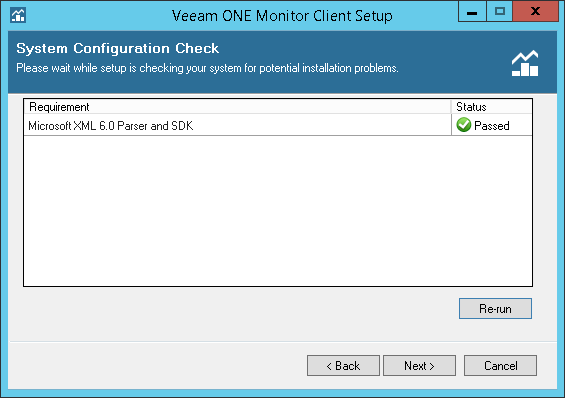The image size is (565, 398).
Task: Click empty area of the requirements list
Action: point(278,211)
